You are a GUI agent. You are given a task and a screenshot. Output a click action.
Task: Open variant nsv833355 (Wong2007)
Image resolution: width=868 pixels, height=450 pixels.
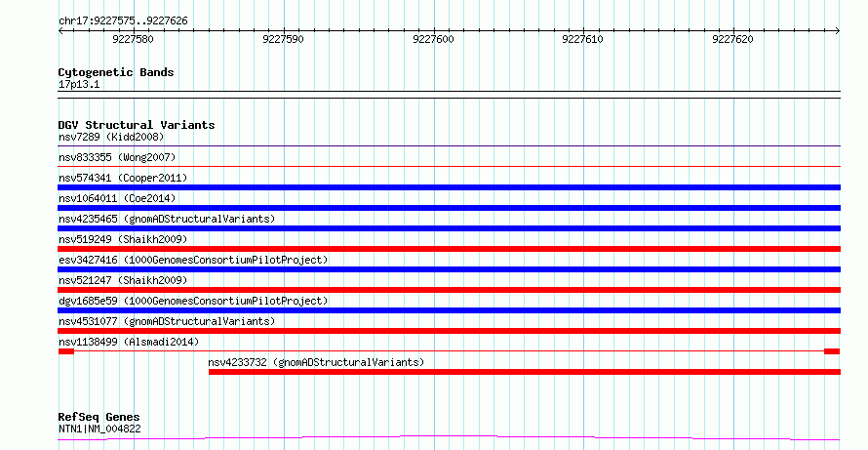coord(117,157)
